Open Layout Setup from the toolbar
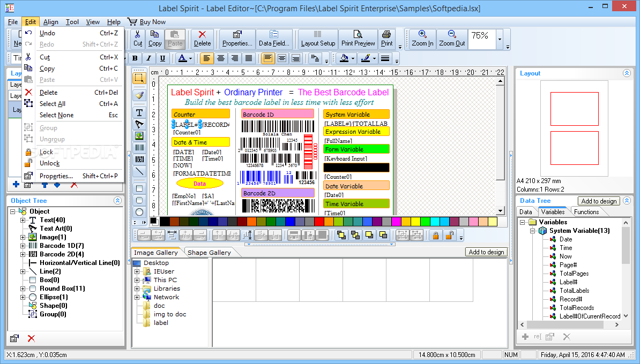The height and width of the screenshot is (364, 640). 318,39
